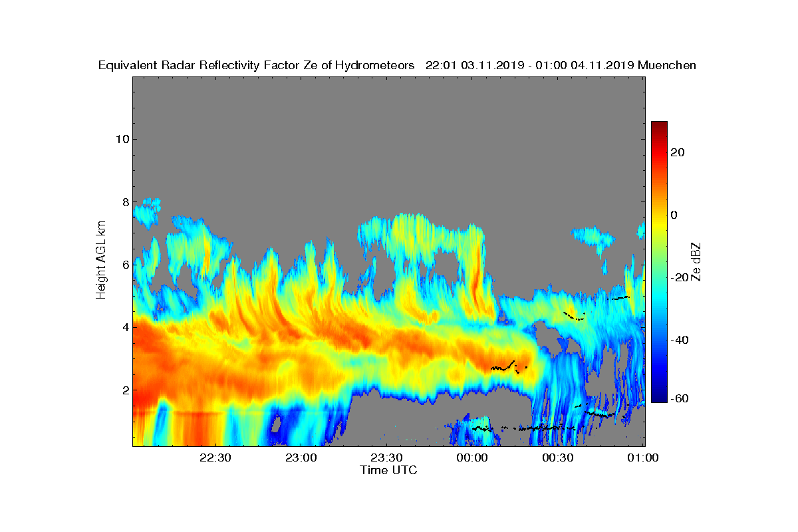Click the height tick label '6'
The image size is (798, 532).
click(124, 264)
